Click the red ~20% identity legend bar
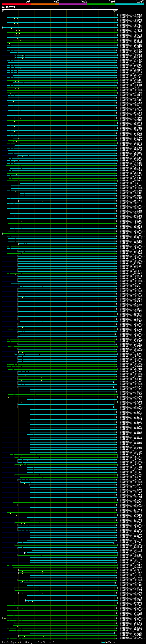Screen dimensions: 146x644 point(16,4)
